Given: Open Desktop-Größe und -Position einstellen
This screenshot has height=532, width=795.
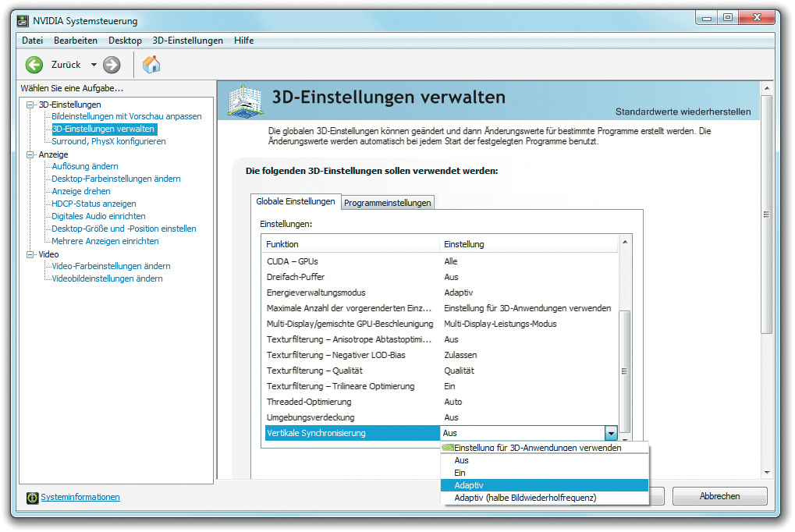Looking at the screenshot, I should pyautogui.click(x=124, y=229).
